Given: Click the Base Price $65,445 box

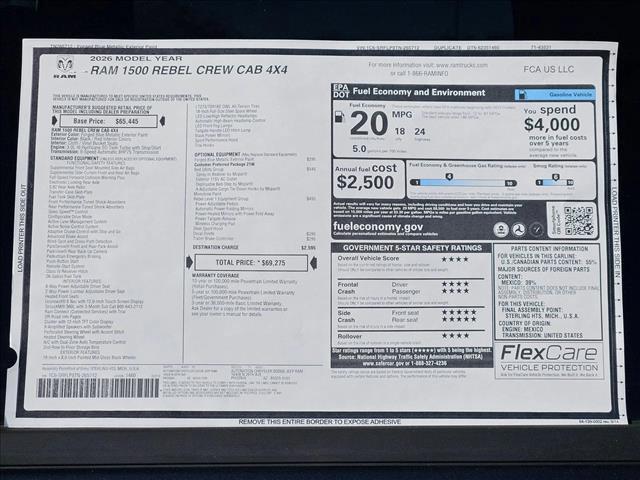Looking at the screenshot, I should click(109, 121).
